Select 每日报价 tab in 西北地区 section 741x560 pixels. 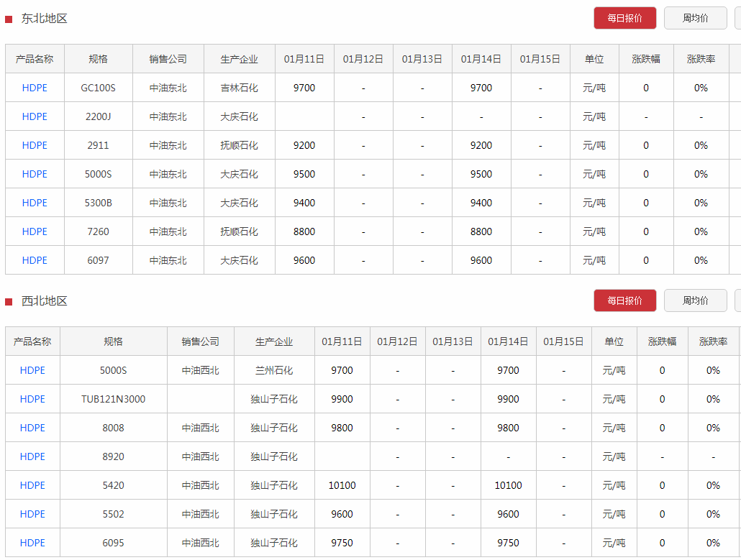(624, 300)
